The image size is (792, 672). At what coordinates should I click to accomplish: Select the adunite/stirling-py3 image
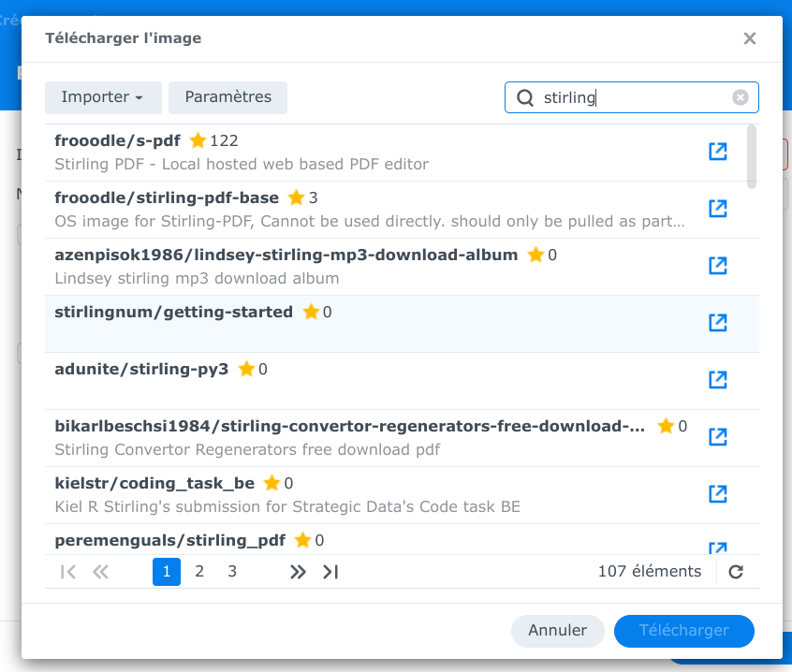point(402,381)
